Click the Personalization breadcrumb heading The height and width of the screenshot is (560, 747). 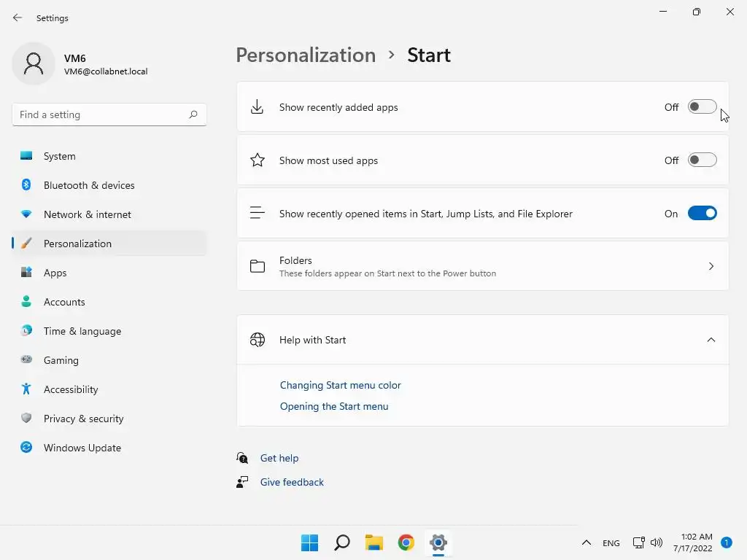pyautogui.click(x=306, y=55)
